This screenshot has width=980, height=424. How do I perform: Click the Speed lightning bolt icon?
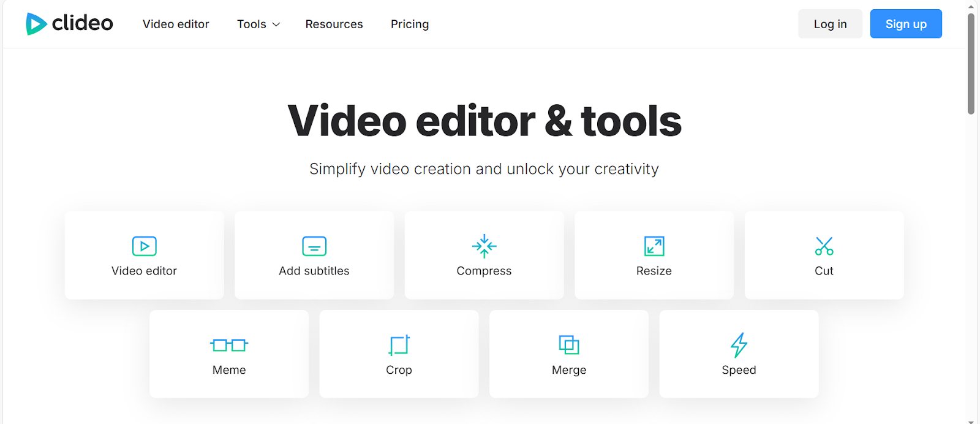739,345
